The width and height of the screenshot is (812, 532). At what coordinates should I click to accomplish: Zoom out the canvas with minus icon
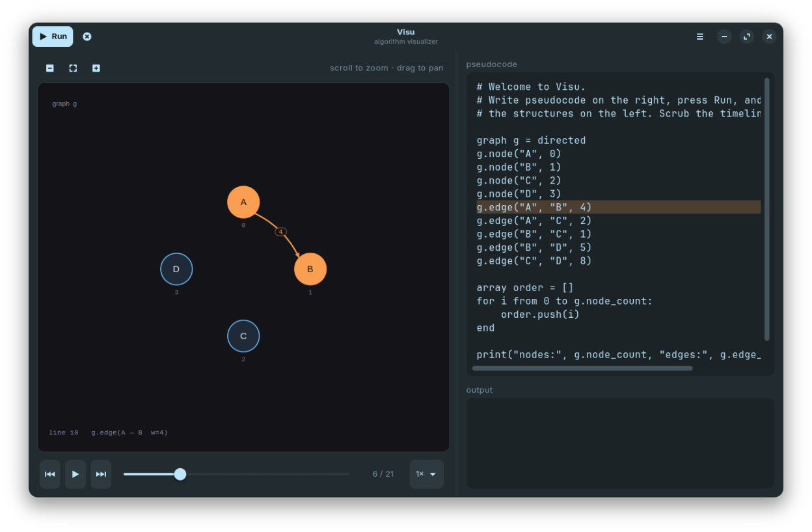[x=50, y=68]
